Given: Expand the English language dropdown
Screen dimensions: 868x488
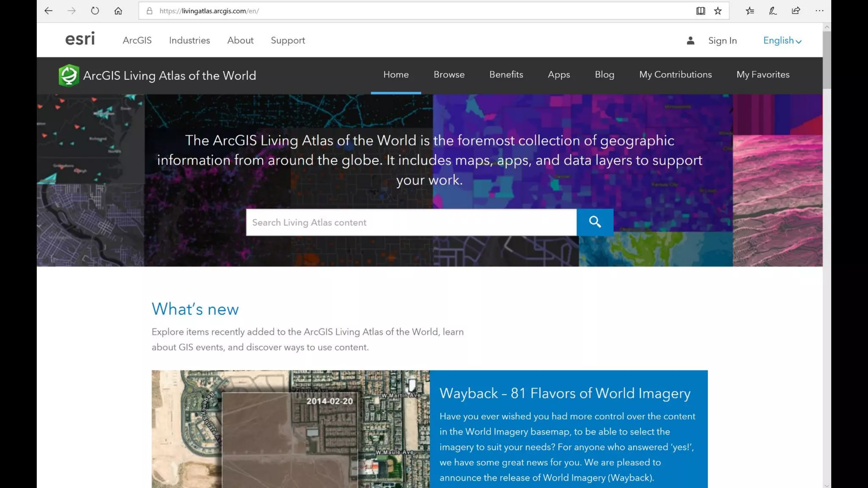Looking at the screenshot, I should click(782, 41).
